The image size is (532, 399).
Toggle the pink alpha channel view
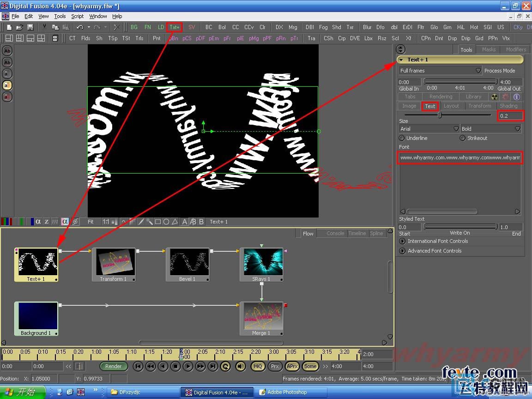[65, 222]
